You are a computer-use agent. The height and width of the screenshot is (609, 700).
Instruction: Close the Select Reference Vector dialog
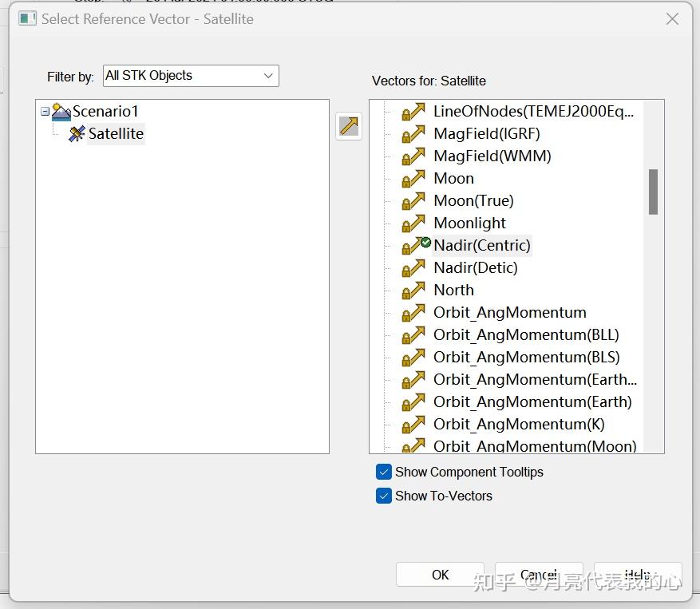pyautogui.click(x=672, y=18)
